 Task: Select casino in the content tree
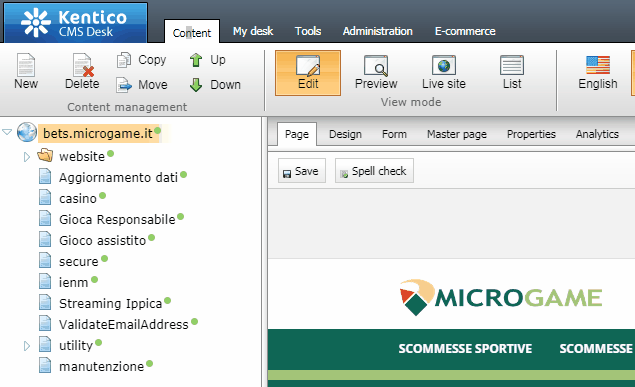click(78, 198)
